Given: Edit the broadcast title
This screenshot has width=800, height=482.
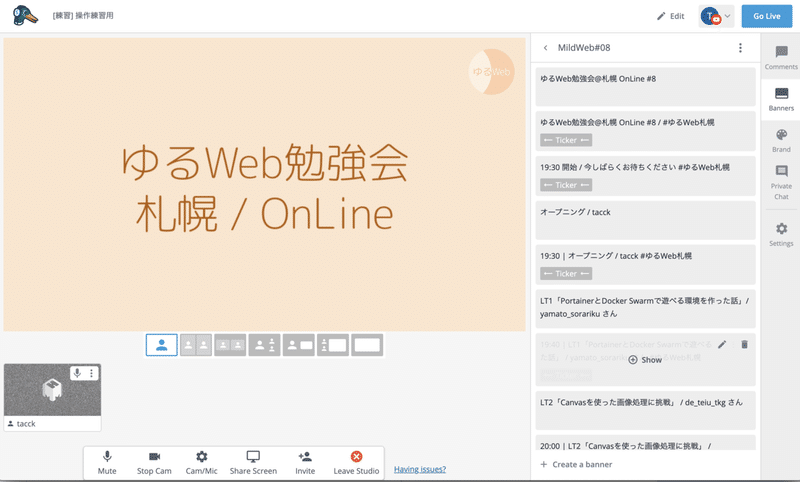Looking at the screenshot, I should tap(670, 16).
